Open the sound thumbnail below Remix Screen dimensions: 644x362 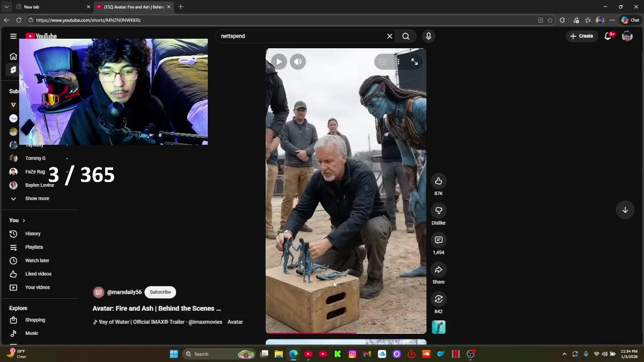coord(438,327)
